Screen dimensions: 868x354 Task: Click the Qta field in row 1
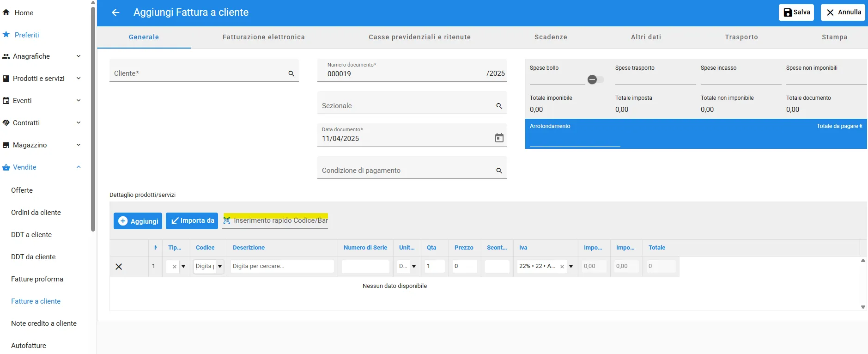pyautogui.click(x=435, y=266)
